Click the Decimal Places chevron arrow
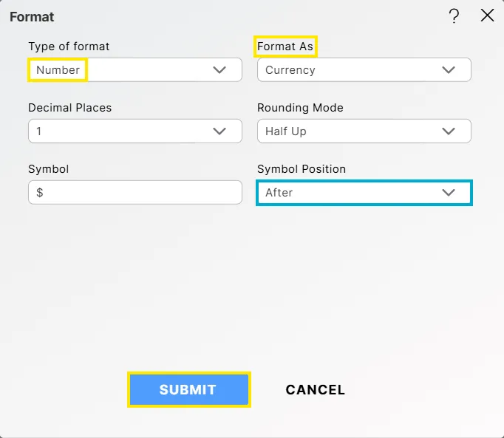The height and width of the screenshot is (438, 504). 219,131
